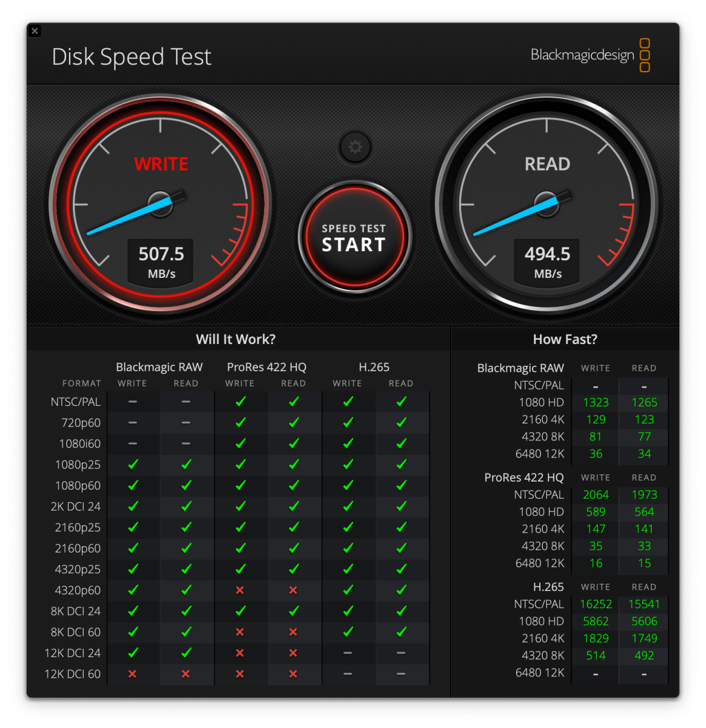The image size is (706, 728).
Task: Click the FORMAT column label
Action: click(x=81, y=383)
